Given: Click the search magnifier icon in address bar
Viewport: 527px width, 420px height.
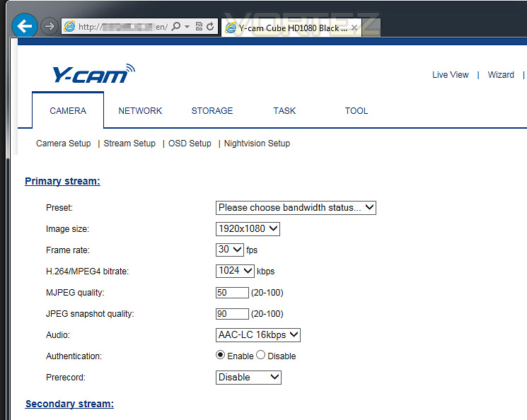Looking at the screenshot, I should (x=175, y=26).
